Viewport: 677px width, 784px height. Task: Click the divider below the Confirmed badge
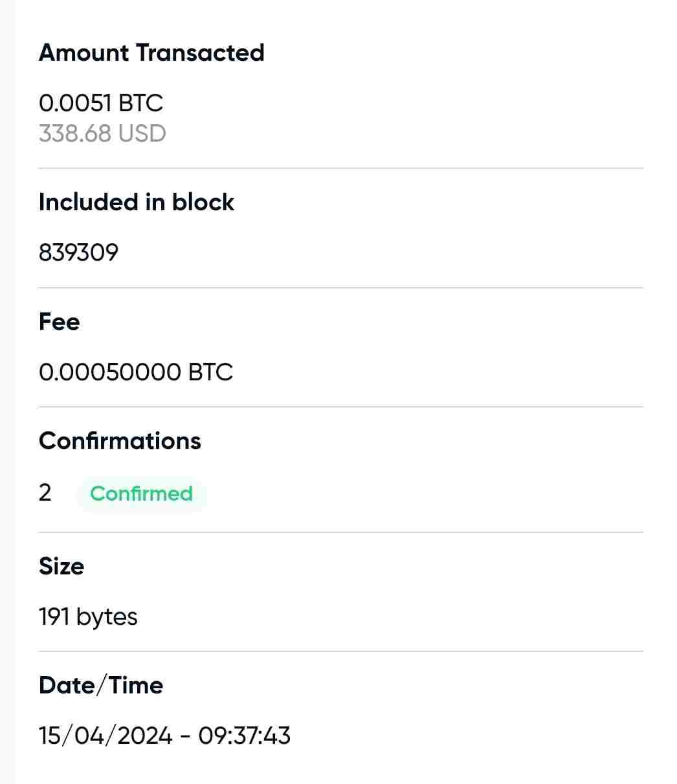340,532
